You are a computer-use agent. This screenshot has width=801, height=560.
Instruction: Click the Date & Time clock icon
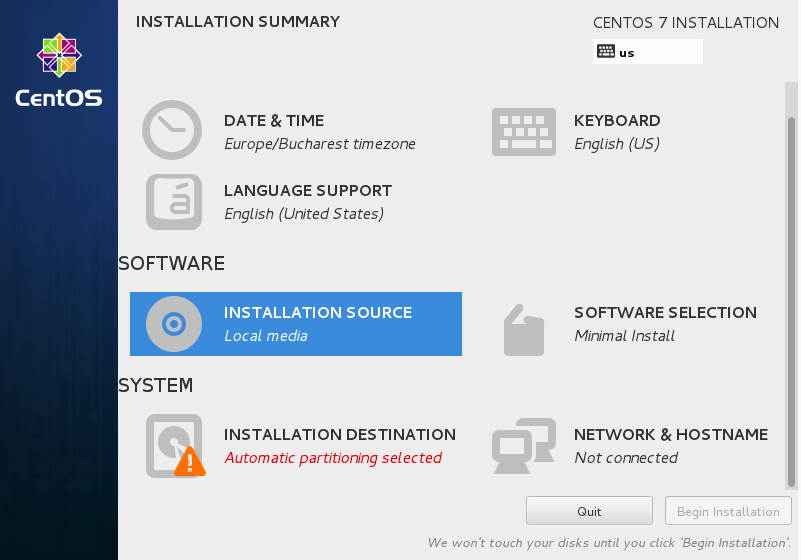click(x=172, y=130)
